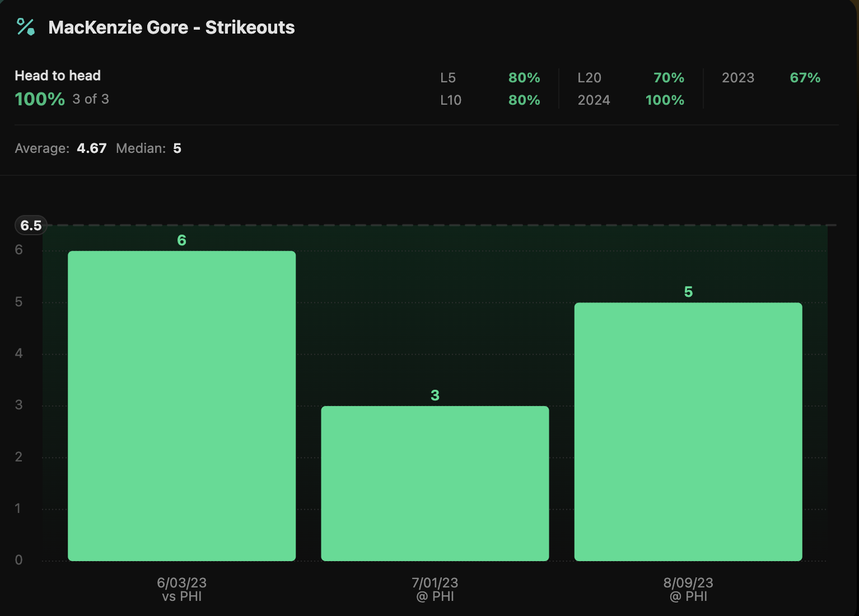Click the value label 3 above middle bar
The image size is (859, 616).
pos(435,395)
